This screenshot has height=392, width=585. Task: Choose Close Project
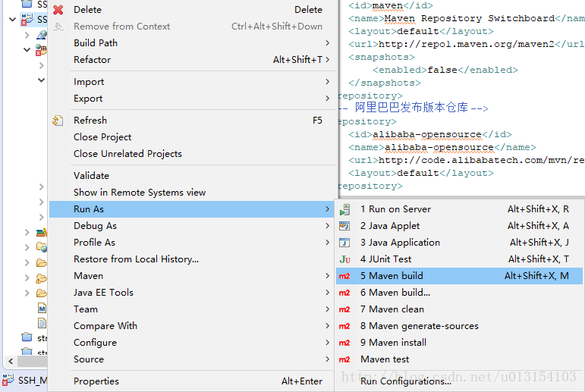pos(193,137)
